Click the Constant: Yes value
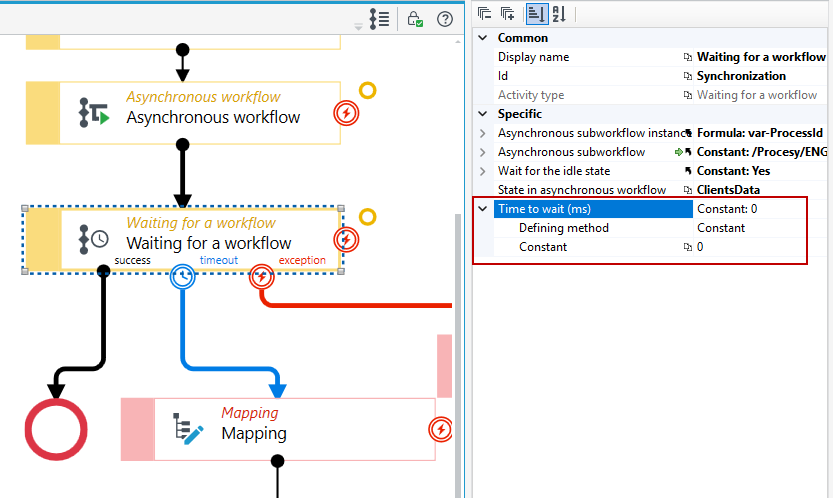 pos(761,171)
